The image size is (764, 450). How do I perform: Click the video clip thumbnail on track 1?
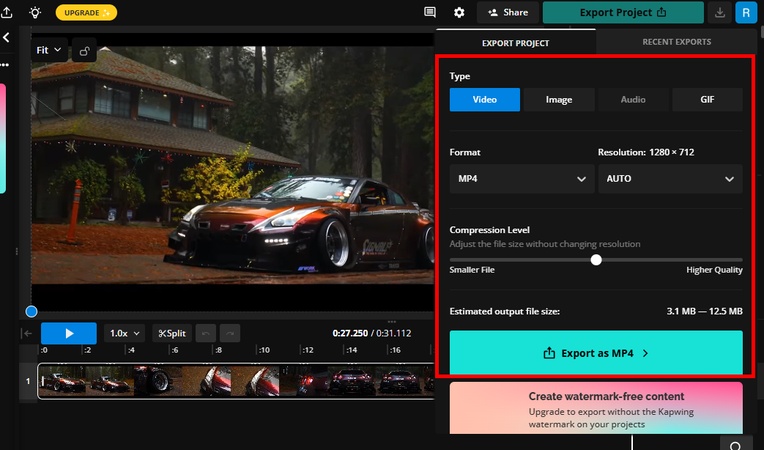click(x=235, y=381)
